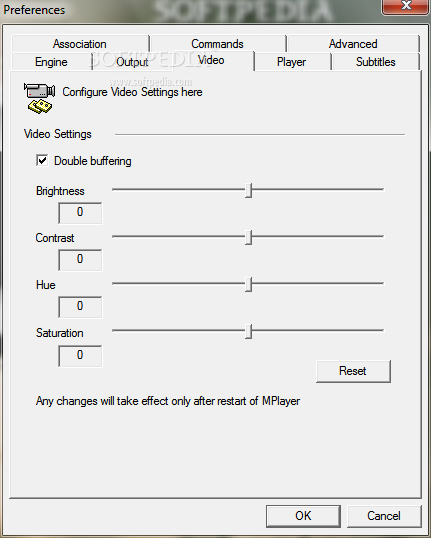Select the Engine tab
The height and width of the screenshot is (538, 431).
(51, 62)
